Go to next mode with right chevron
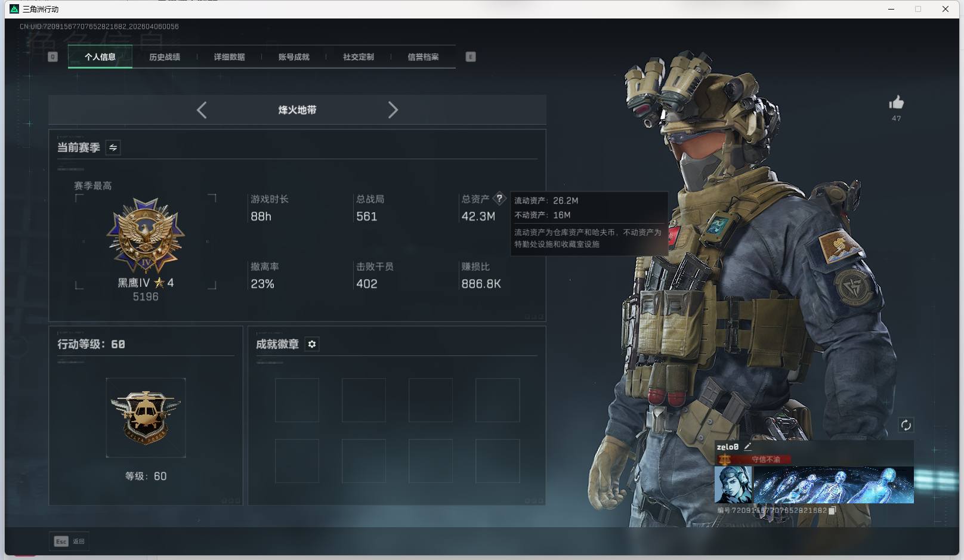Image resolution: width=964 pixels, height=560 pixels. point(393,110)
